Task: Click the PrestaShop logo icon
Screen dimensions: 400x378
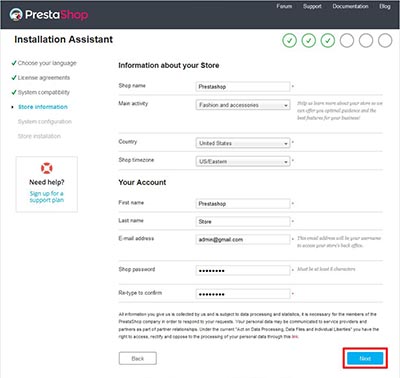Action: coord(16,14)
